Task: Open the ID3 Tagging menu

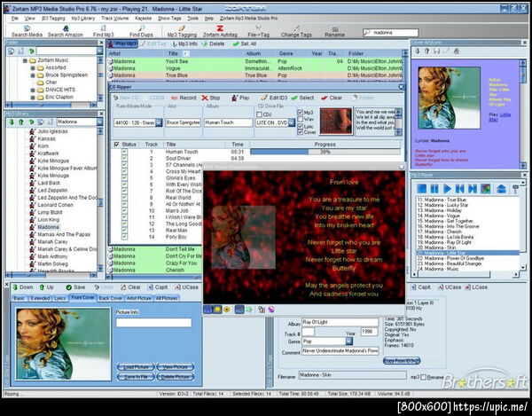Action: click(x=53, y=19)
